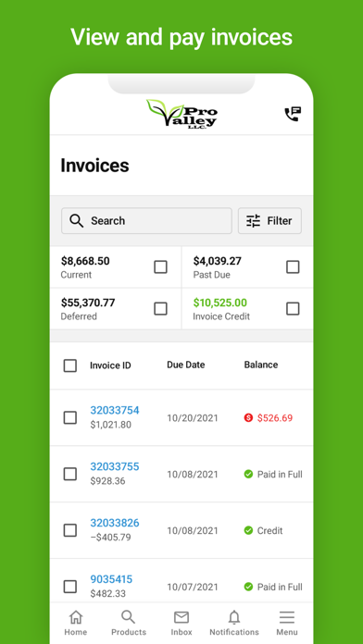Select checkbox for invoice 32033826
The height and width of the screenshot is (644, 363).
pos(69,530)
